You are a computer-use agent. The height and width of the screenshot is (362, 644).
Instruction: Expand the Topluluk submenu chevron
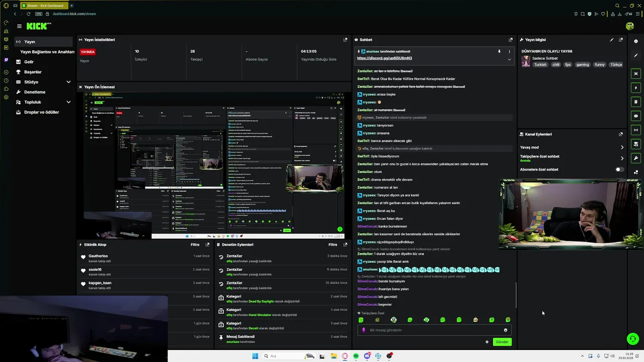[x=68, y=102]
